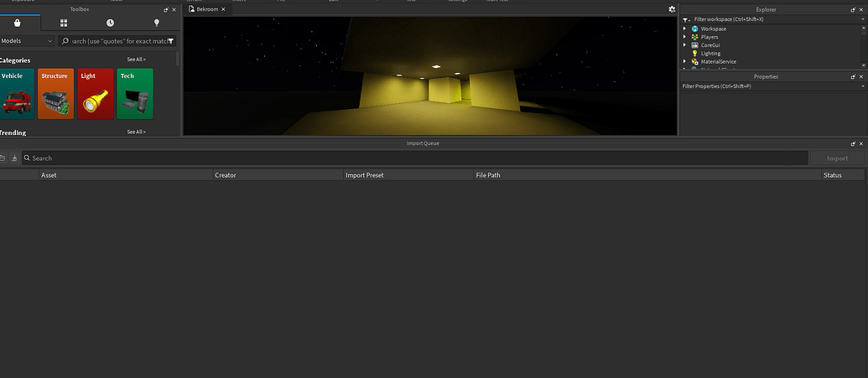The image size is (868, 378).
Task: Focus the Filter workspace field
Action: 775,19
